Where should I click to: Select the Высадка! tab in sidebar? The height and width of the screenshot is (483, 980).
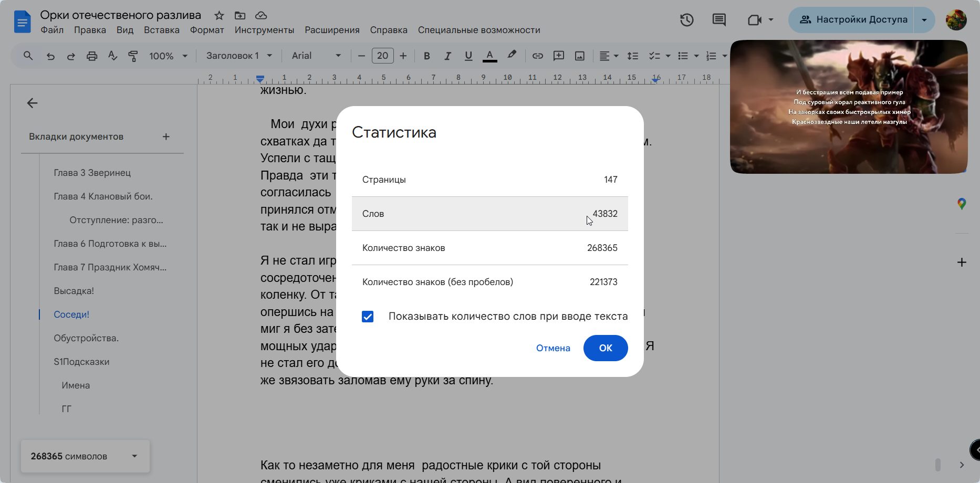[x=74, y=291]
